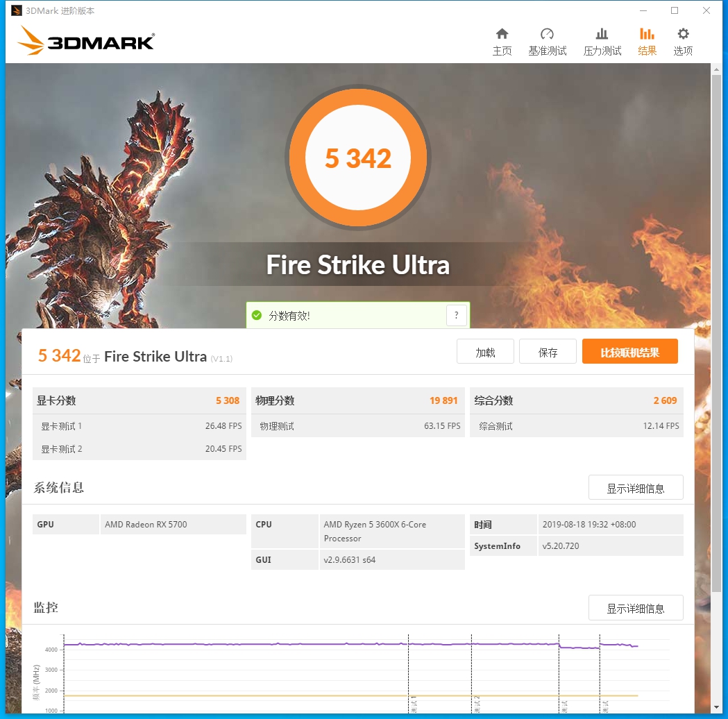Open the 基准测试 benchmarks tab
This screenshot has width=728, height=719.
[x=548, y=42]
